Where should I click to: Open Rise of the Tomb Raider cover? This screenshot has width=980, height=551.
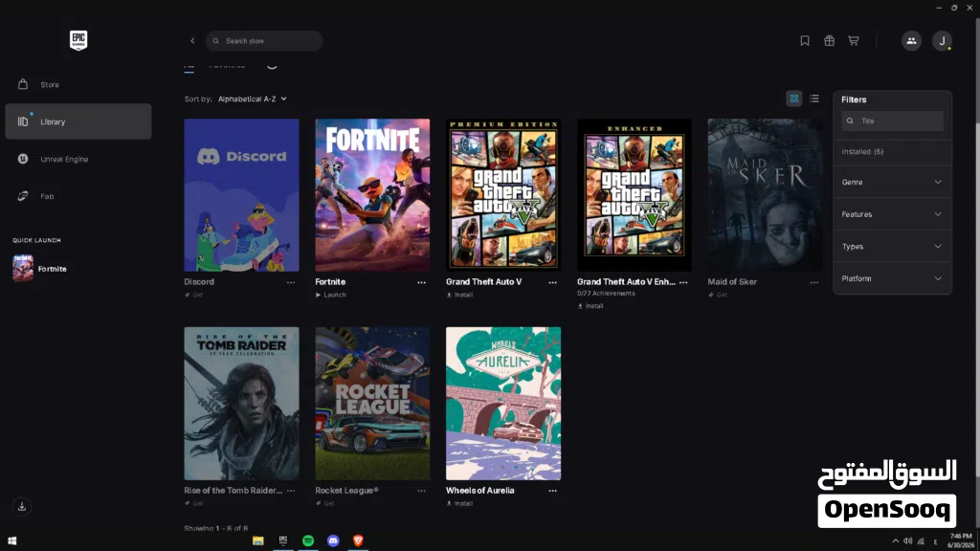click(241, 404)
